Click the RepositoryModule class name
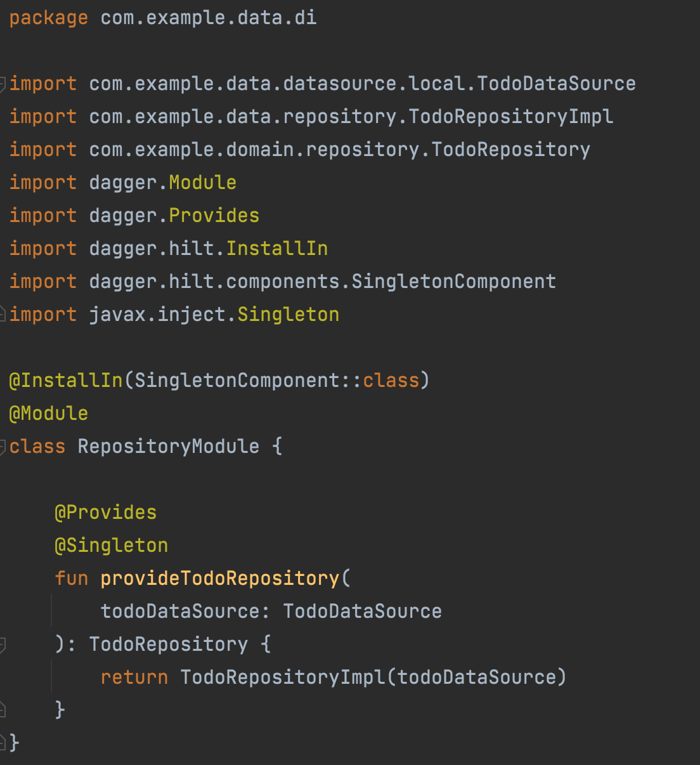 coord(169,446)
